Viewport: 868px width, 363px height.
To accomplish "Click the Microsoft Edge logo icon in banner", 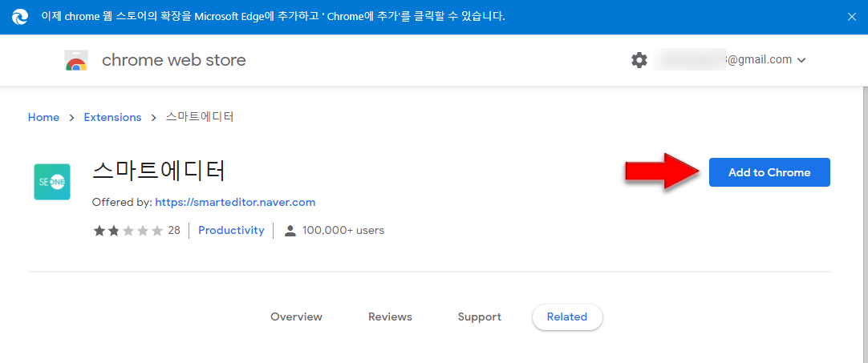I will pyautogui.click(x=21, y=17).
